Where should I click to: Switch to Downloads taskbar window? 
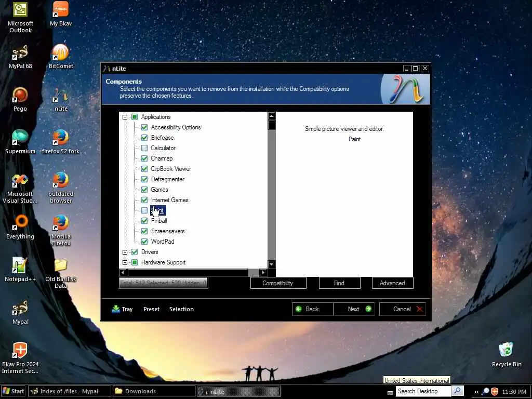coord(154,391)
